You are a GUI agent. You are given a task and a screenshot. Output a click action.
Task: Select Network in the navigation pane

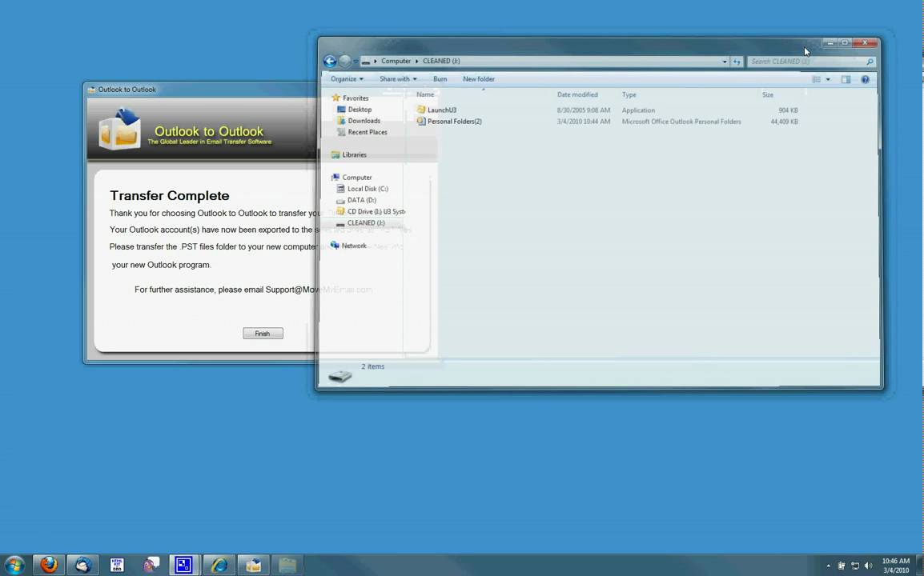coord(354,246)
